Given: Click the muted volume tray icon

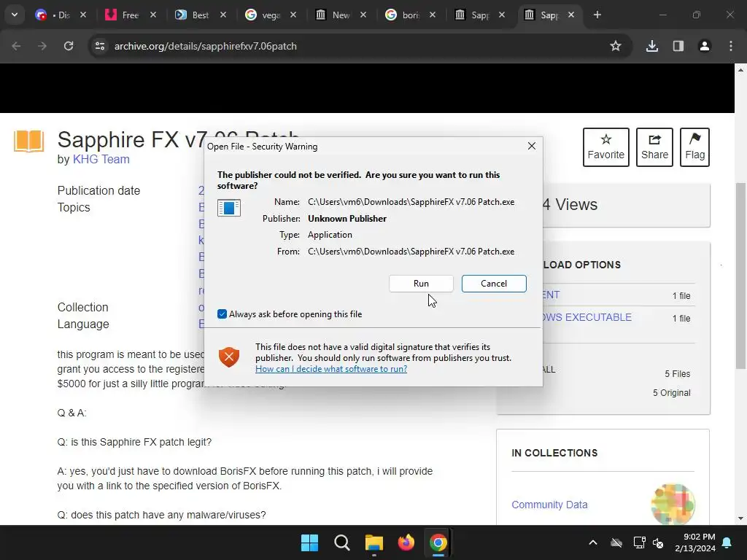Looking at the screenshot, I should click(658, 542).
